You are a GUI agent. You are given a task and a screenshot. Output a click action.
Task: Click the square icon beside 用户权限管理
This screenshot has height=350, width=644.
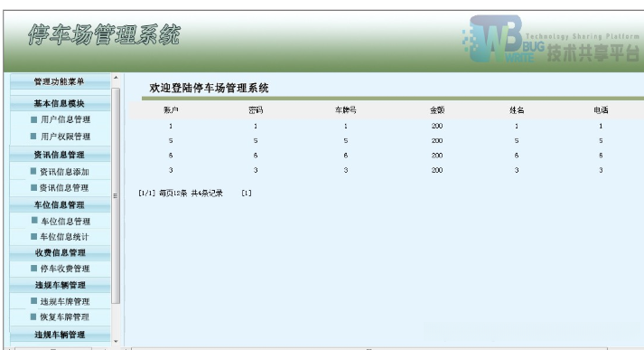[x=33, y=137]
